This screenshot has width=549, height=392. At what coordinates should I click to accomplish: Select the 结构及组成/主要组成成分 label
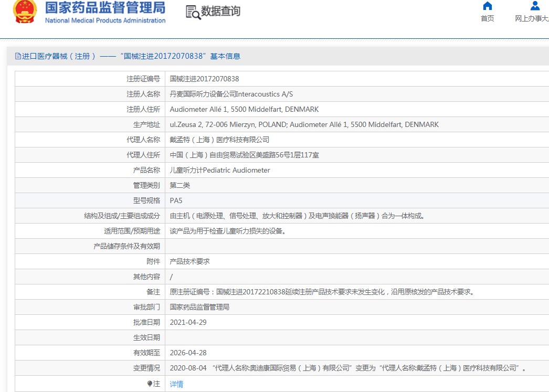122,216
